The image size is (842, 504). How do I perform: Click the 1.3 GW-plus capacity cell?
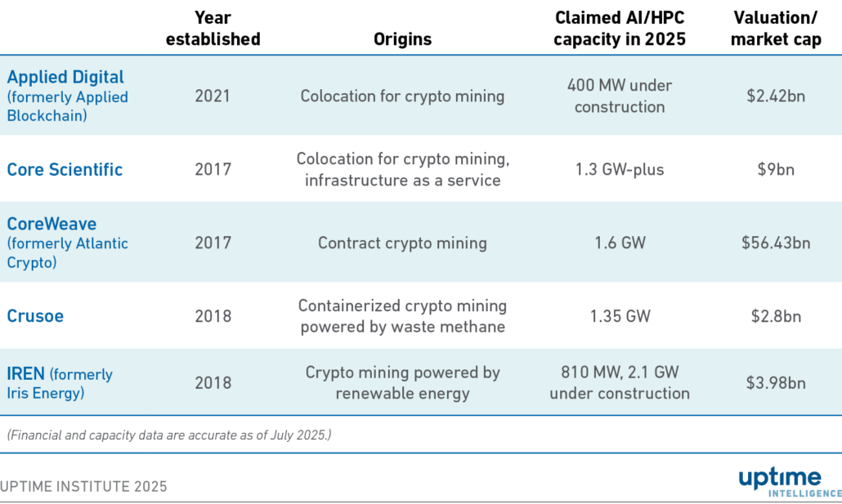[620, 170]
